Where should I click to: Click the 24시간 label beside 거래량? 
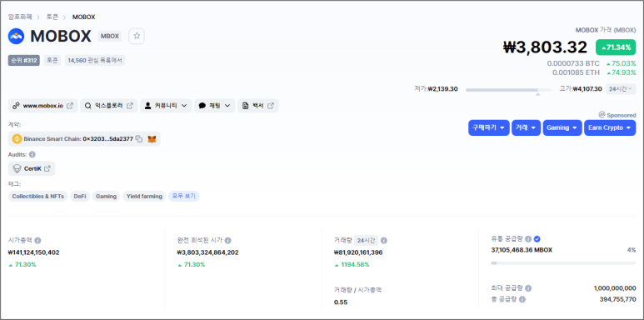(366, 240)
